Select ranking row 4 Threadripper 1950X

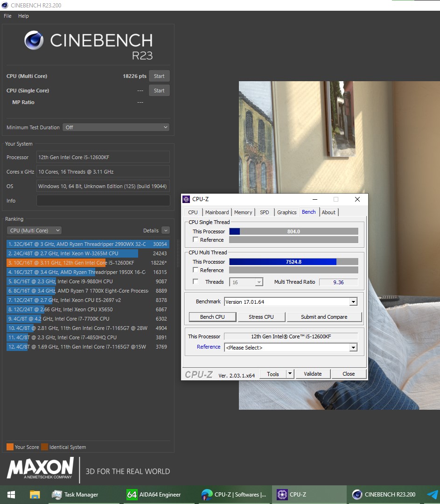click(88, 272)
